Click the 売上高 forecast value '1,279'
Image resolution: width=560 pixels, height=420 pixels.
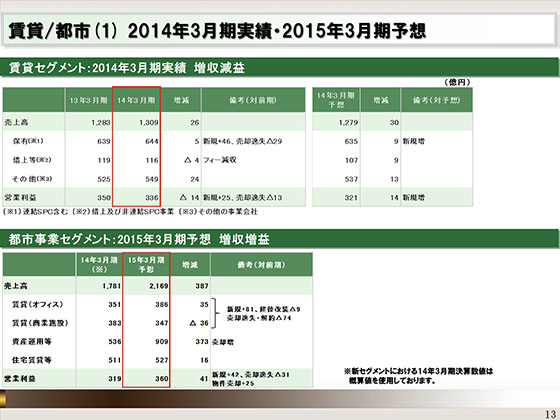pyautogui.click(x=348, y=122)
